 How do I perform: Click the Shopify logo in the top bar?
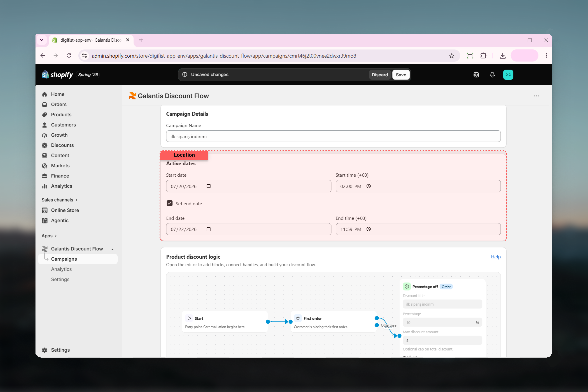click(57, 74)
